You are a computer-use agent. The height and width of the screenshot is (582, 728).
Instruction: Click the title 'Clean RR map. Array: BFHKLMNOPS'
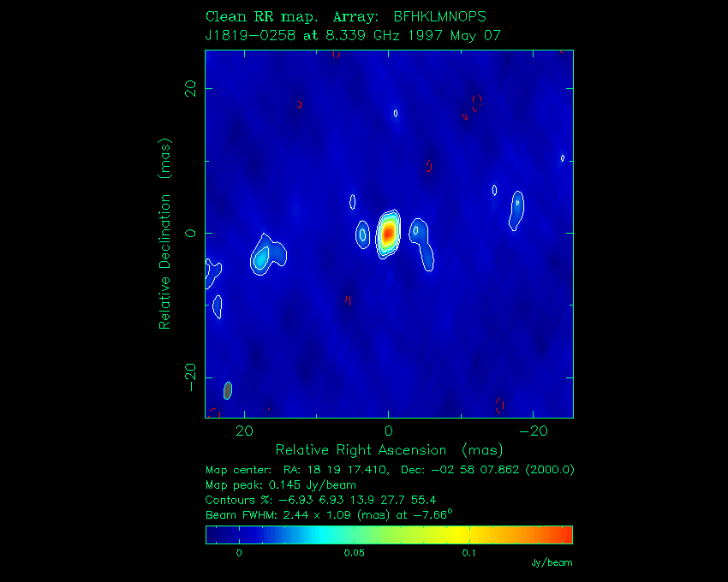[x=345, y=17]
